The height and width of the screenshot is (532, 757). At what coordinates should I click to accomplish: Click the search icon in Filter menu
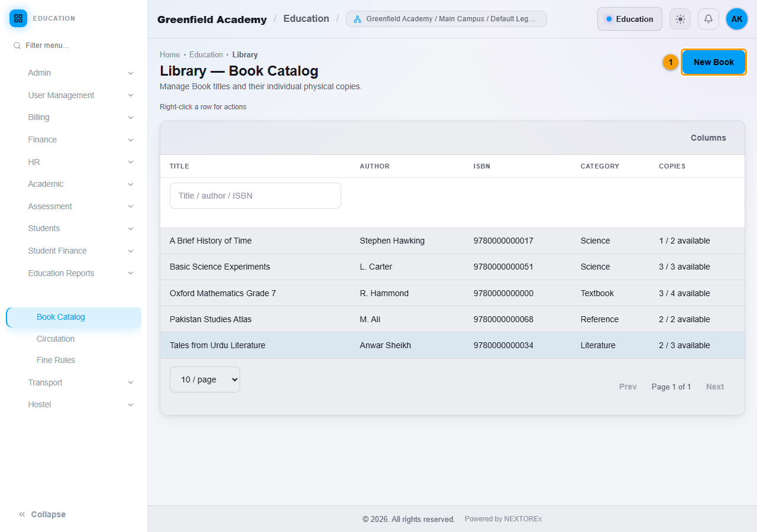pyautogui.click(x=17, y=46)
